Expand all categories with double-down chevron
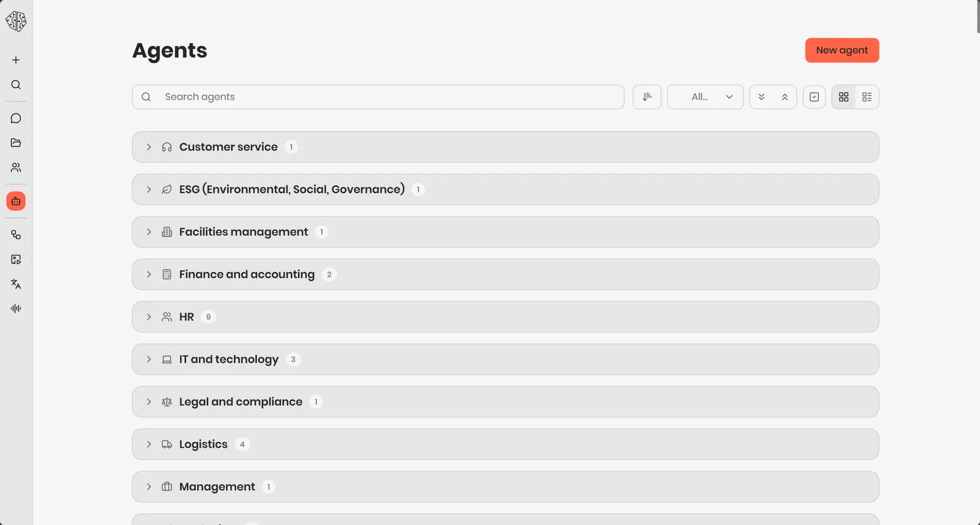Viewport: 980px width, 525px height. pos(761,97)
